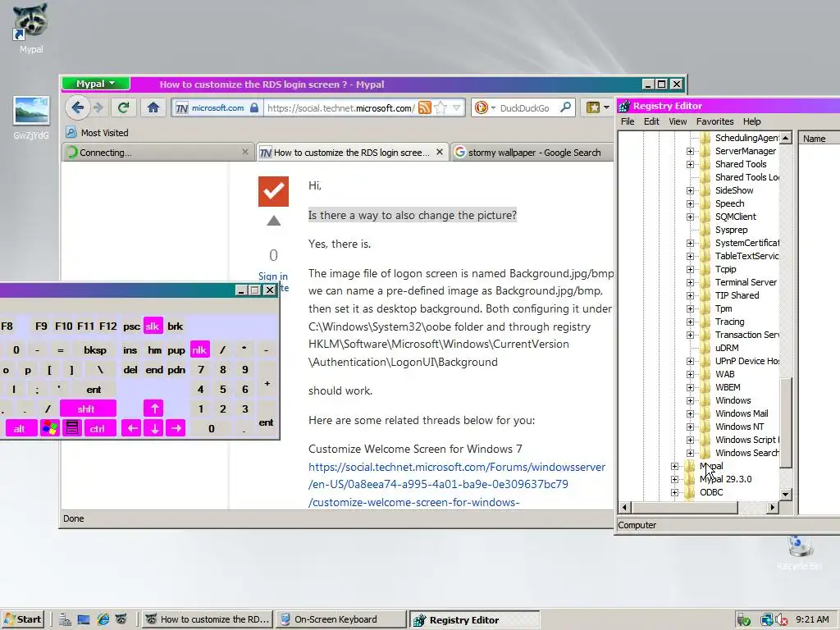Click the RSS feed icon in address bar
Viewport: 840px width, 630px height.
[425, 107]
